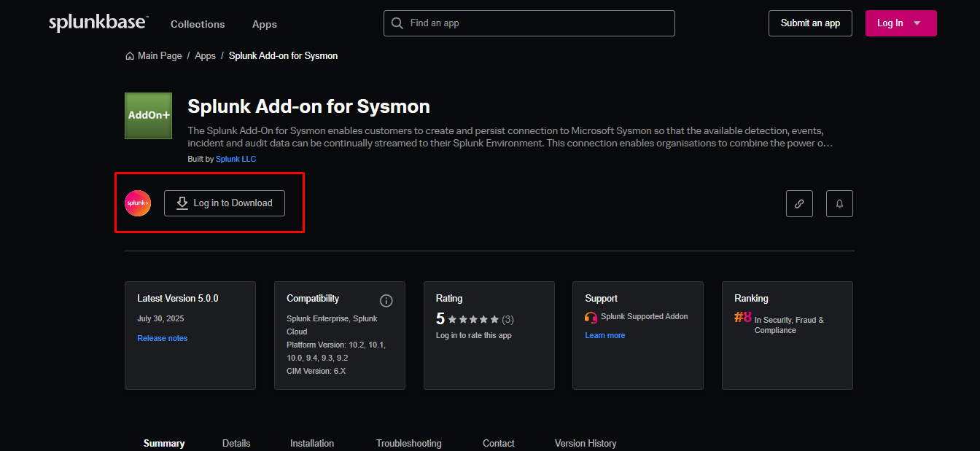This screenshot has height=451, width=980.
Task: Click the notification bell icon button
Action: (x=839, y=204)
